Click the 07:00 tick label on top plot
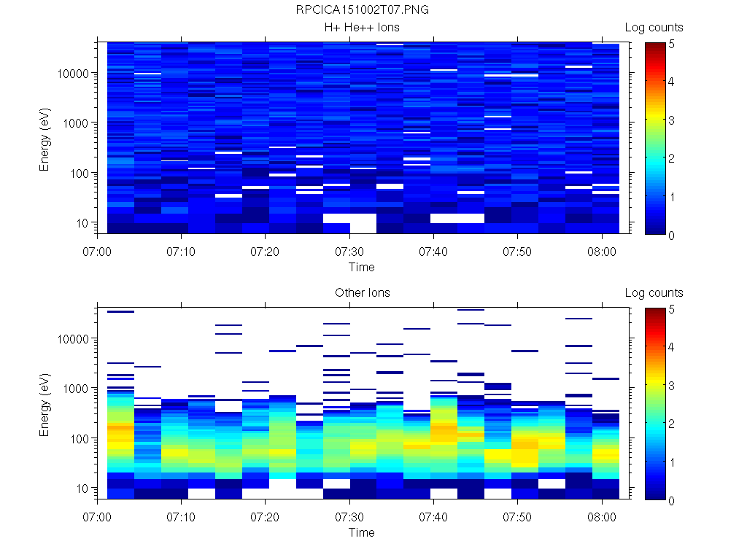Screen dimensions: 747x560 click(x=97, y=252)
